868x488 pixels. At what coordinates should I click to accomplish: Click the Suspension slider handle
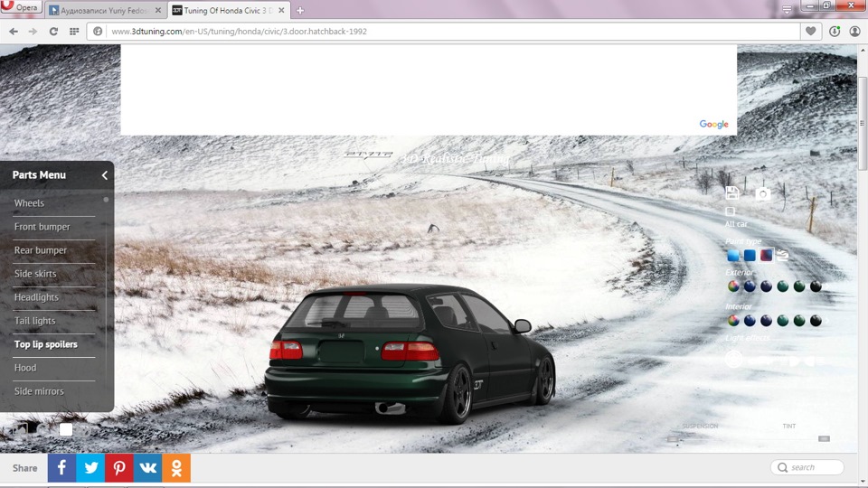(673, 439)
